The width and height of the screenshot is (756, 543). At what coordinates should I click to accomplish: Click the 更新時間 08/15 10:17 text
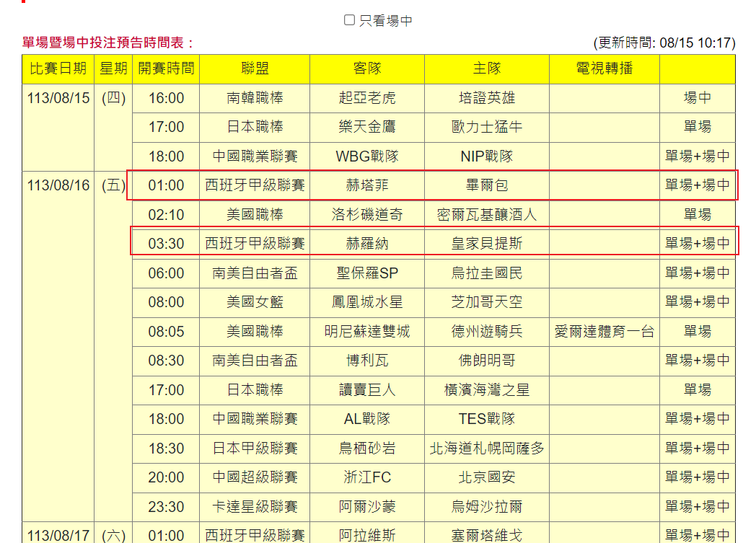click(664, 43)
